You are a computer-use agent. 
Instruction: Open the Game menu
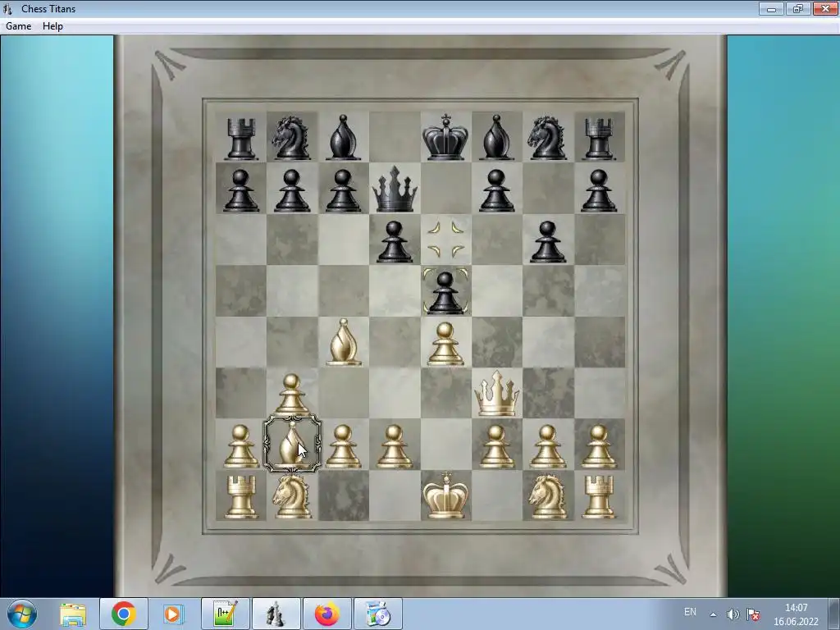[x=18, y=26]
